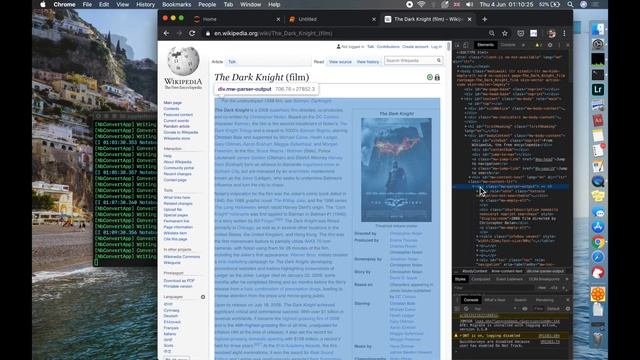This screenshot has height=360, width=640.
Task: Bookmark page with the star icon
Action: [505, 33]
